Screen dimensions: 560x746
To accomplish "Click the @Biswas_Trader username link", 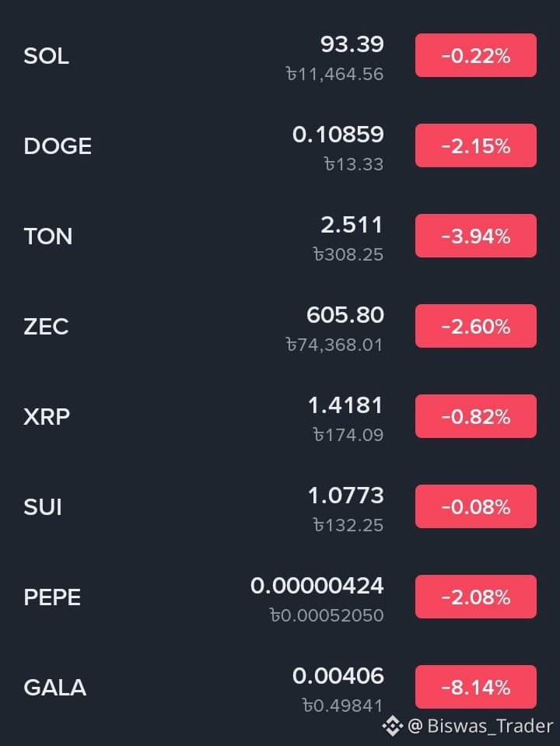I will pos(481,726).
